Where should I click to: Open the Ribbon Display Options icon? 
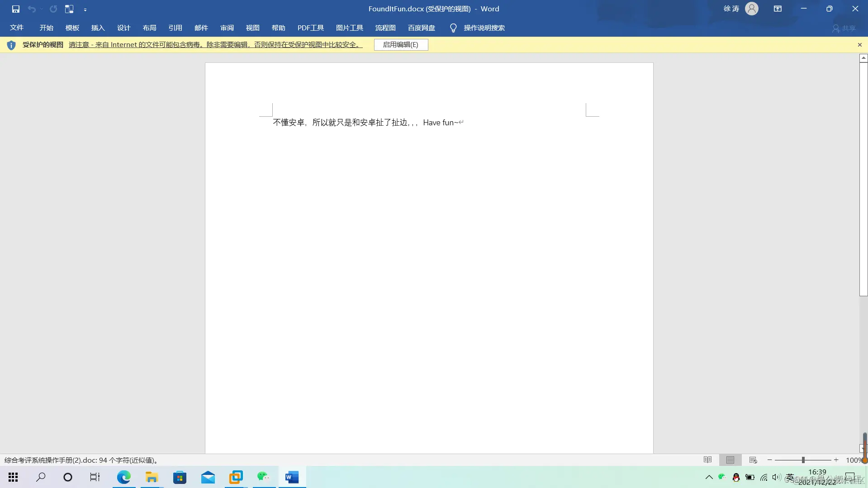click(778, 9)
